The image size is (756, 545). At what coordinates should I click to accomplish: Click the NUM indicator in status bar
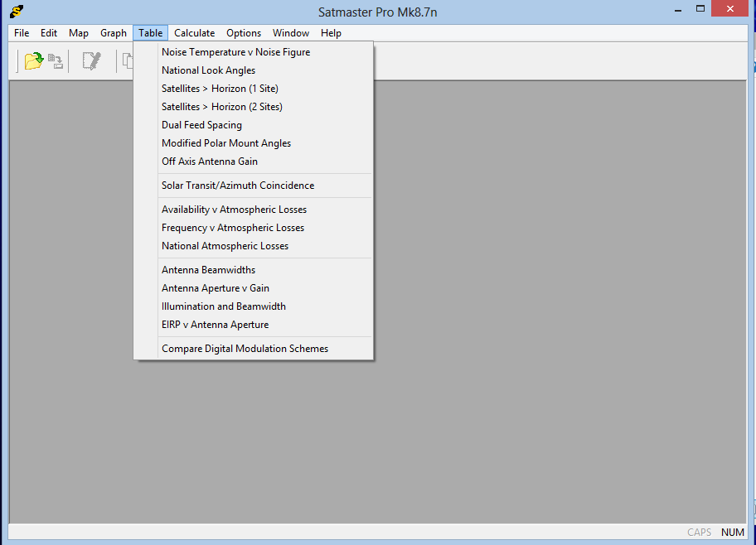(733, 532)
